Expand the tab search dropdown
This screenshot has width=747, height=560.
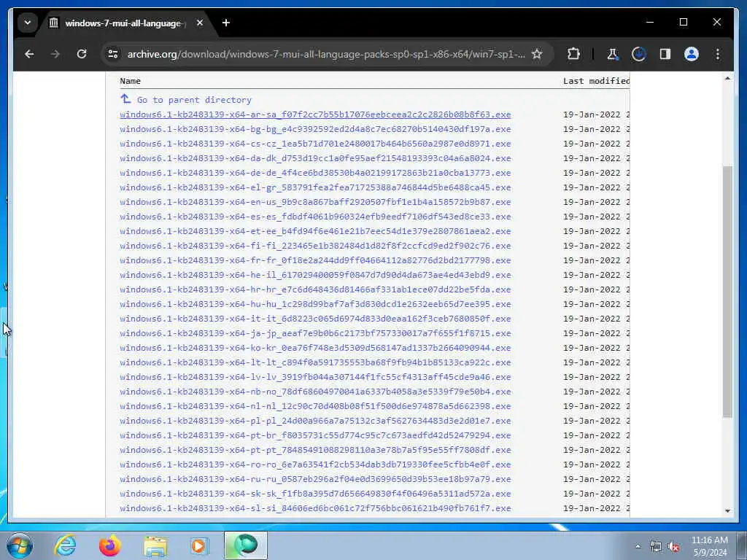click(x=28, y=23)
